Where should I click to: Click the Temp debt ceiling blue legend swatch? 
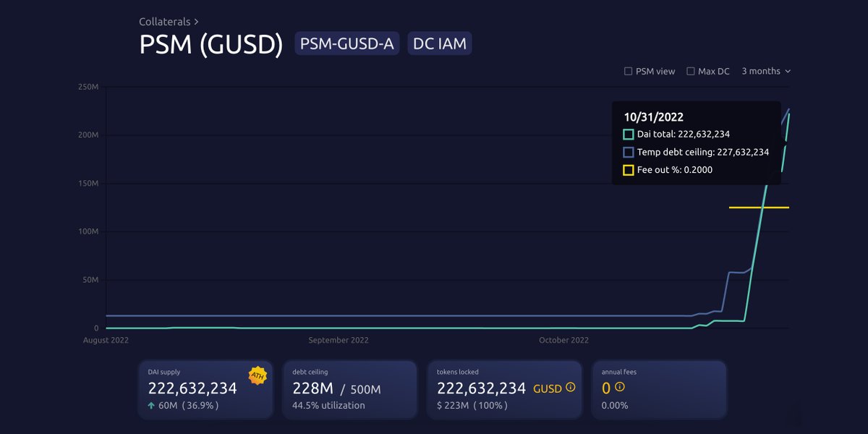click(628, 153)
